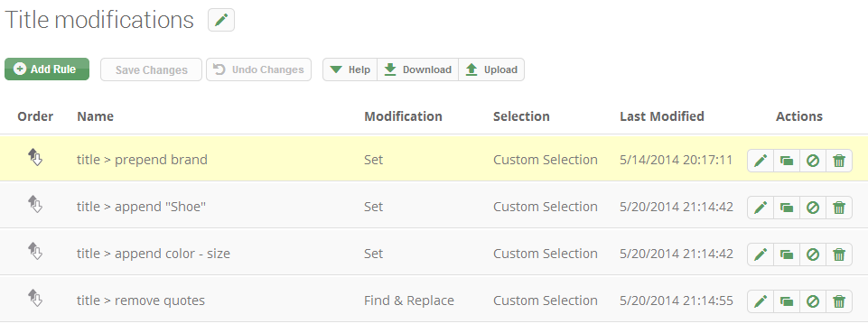The width and height of the screenshot is (868, 333).
Task: Disable the "title > remove quotes" rule
Action: (813, 301)
